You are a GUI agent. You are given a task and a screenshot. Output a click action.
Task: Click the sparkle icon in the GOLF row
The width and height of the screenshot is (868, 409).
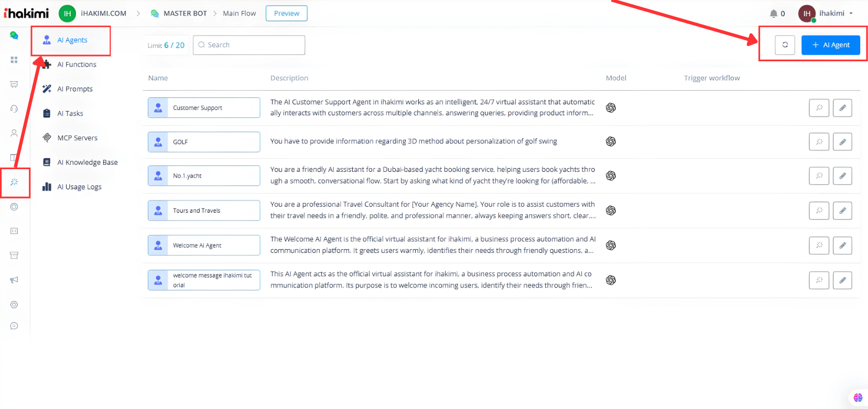tap(819, 142)
